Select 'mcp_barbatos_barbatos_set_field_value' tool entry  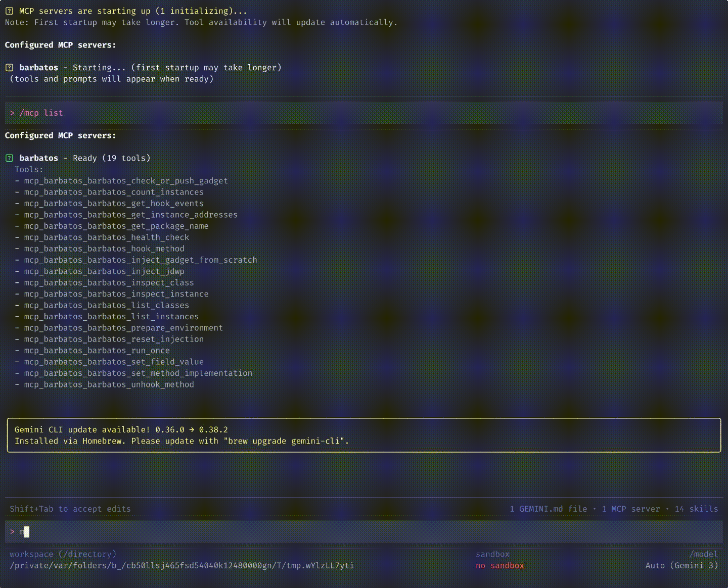coord(114,362)
